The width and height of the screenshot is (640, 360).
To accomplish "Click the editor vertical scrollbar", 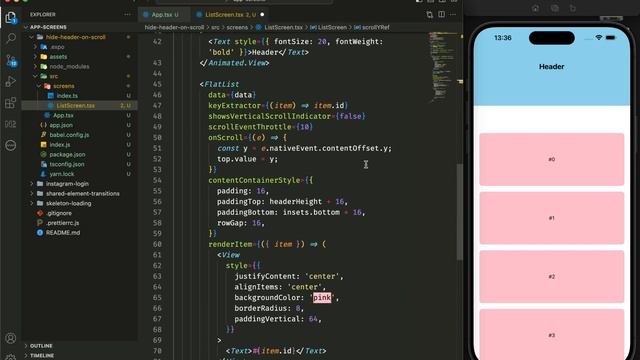I will [x=459, y=211].
